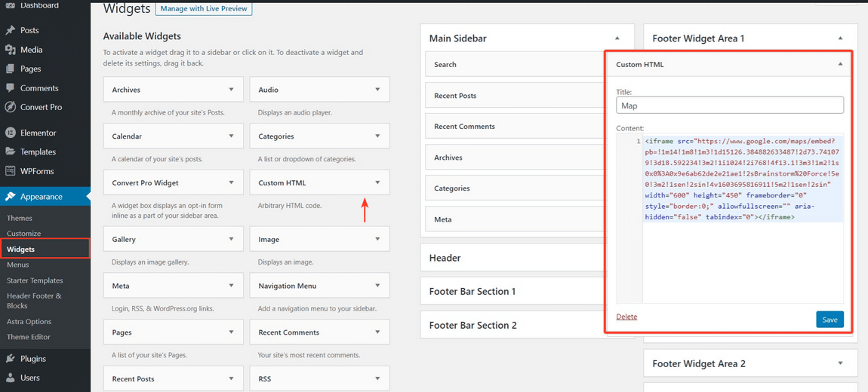Click the Pages icon in admin sidebar
This screenshot has height=392, width=868.
(x=10, y=69)
